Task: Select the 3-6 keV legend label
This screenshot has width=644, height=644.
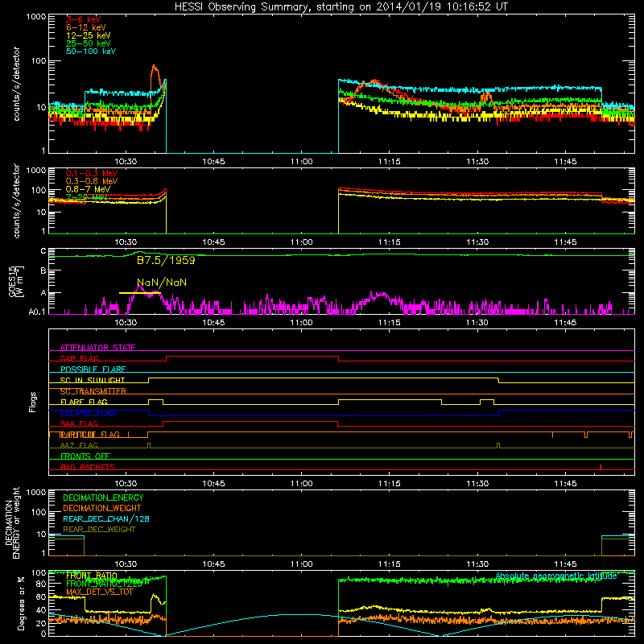Action: [84, 19]
